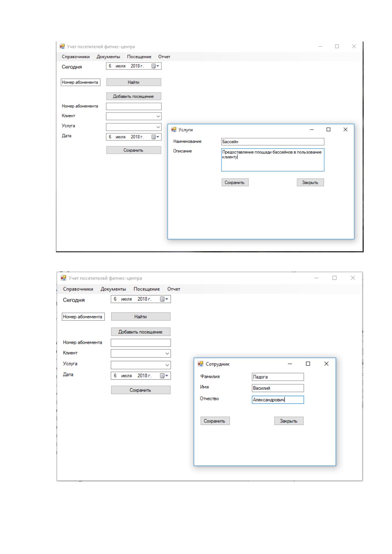Open Справочники menu in top window

pos(76,57)
